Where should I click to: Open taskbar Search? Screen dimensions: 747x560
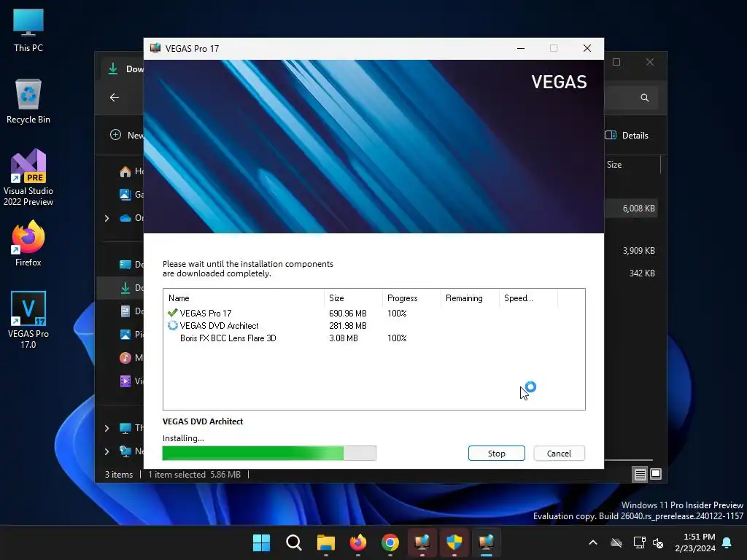[x=294, y=542]
